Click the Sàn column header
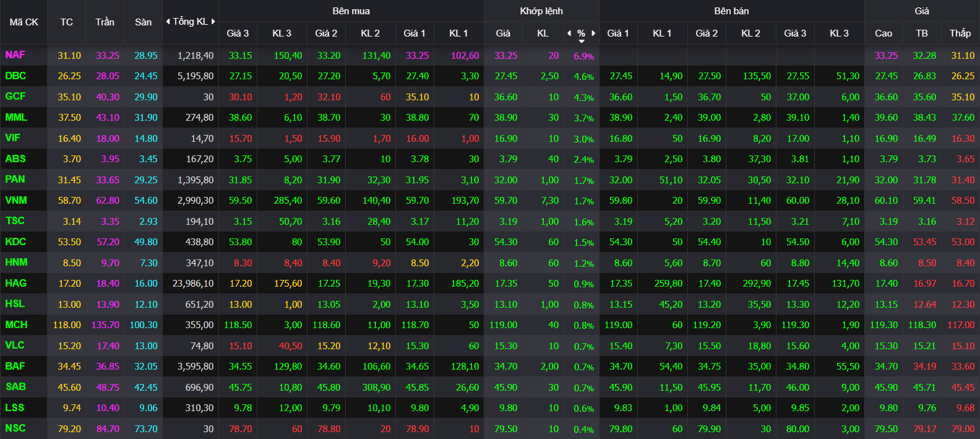The width and height of the screenshot is (980, 439). tap(143, 22)
